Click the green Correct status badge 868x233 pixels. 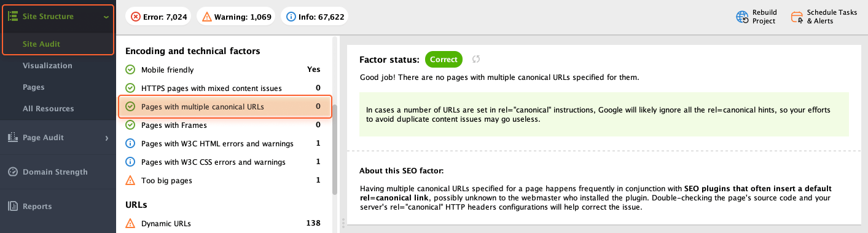coord(444,59)
